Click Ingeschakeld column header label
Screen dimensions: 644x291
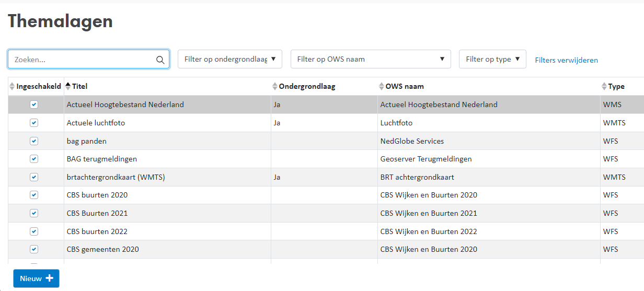[x=39, y=86]
